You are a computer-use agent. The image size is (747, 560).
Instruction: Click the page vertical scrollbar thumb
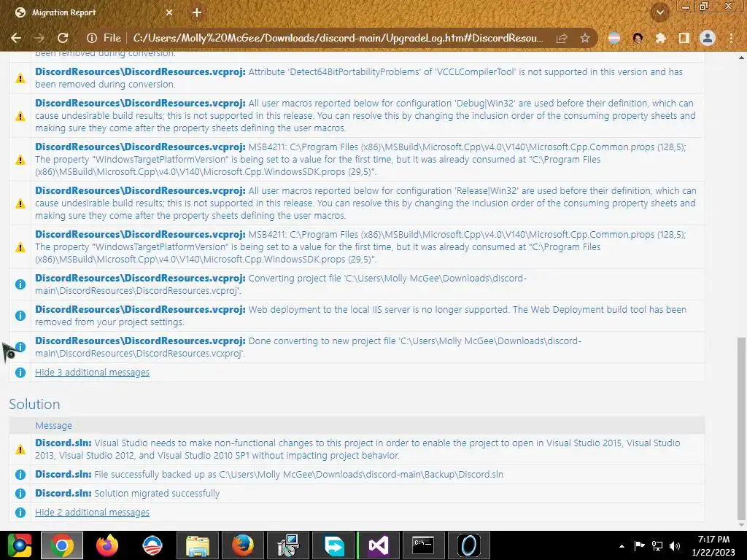coord(741,429)
